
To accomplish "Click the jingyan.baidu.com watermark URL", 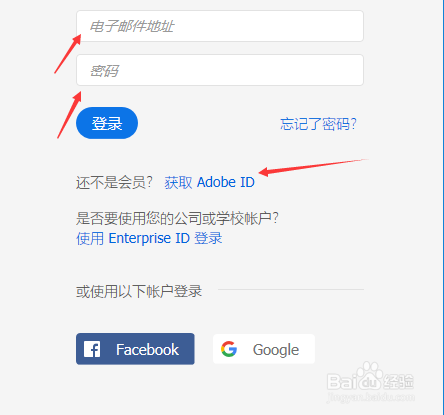I will pos(371,397).
